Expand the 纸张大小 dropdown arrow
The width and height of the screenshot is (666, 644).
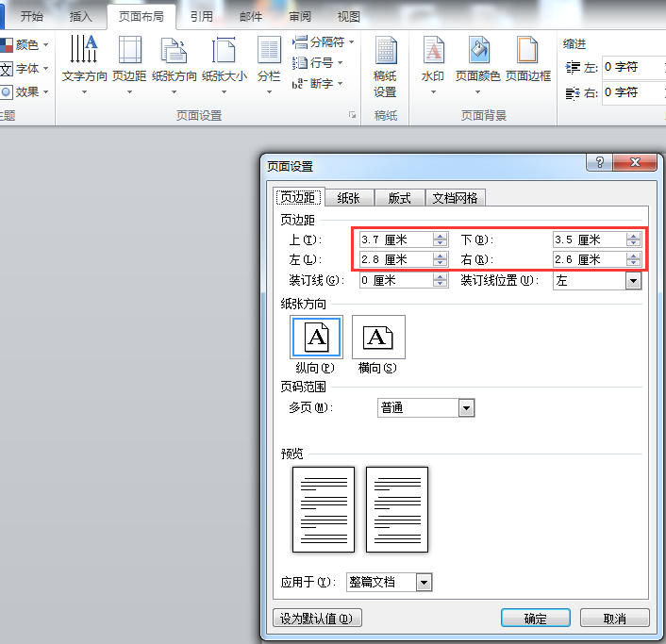click(224, 91)
